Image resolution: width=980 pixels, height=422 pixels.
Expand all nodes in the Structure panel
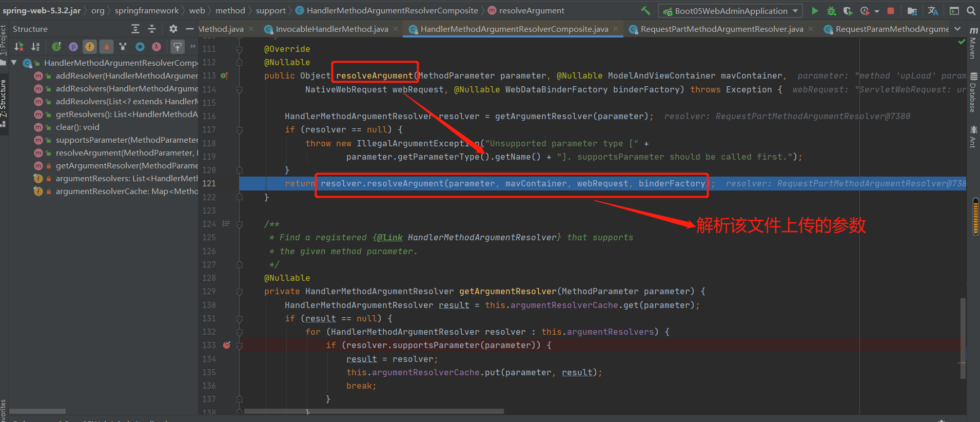click(135, 29)
